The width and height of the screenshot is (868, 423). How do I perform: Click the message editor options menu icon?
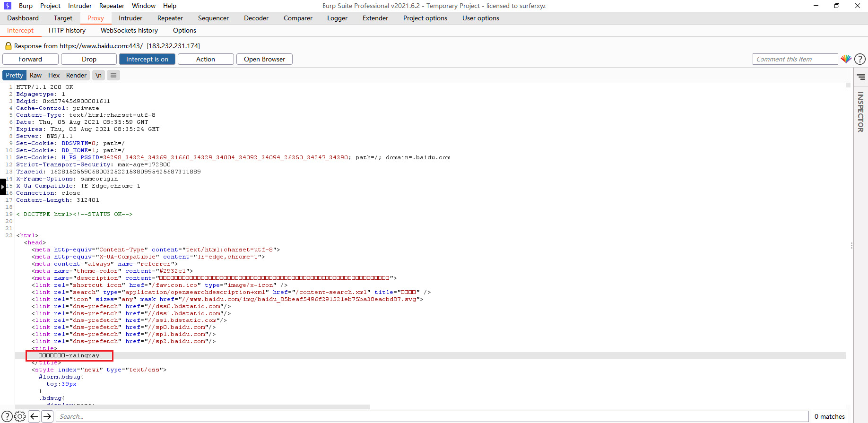pyautogui.click(x=113, y=75)
